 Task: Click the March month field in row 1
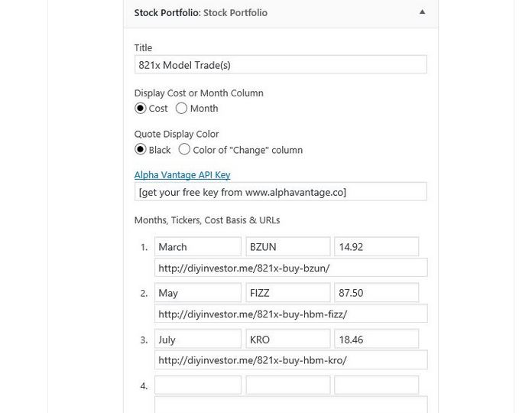[x=198, y=247]
